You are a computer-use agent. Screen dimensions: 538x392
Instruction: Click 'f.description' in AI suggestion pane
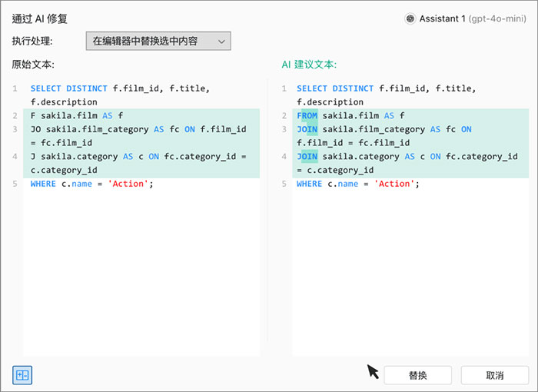click(330, 102)
